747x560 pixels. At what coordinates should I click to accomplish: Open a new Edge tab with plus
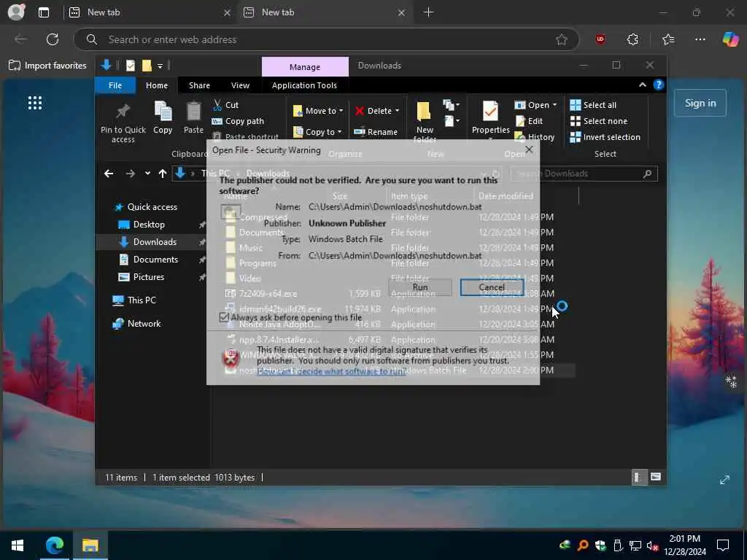428,12
